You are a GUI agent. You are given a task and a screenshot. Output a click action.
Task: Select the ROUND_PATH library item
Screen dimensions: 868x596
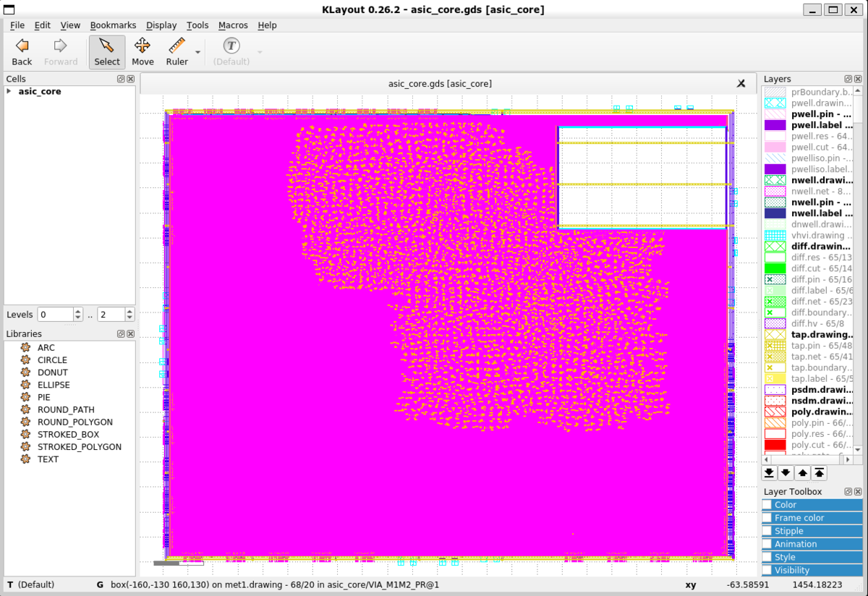click(x=66, y=409)
